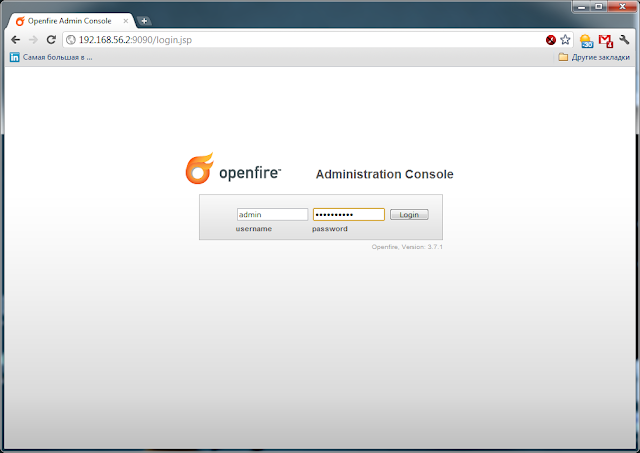Bookmark the page with the star icon

565,40
